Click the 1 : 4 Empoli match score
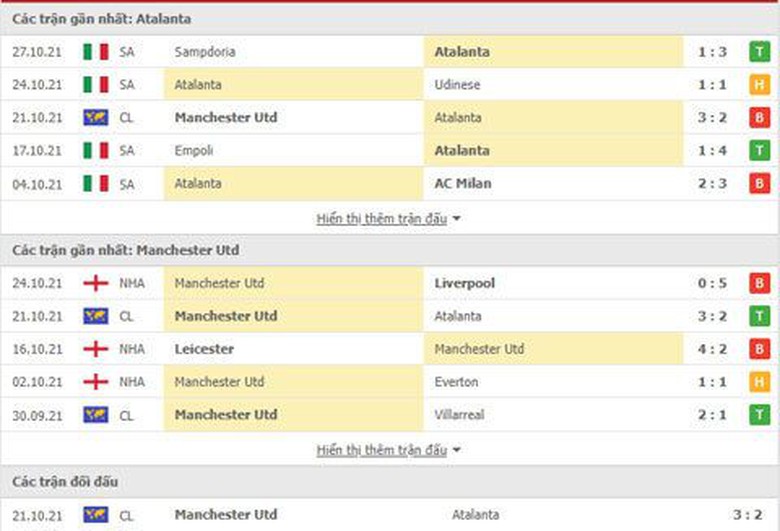 (x=712, y=151)
